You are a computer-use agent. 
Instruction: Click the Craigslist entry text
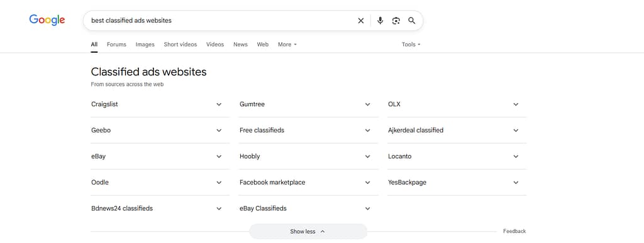pyautogui.click(x=104, y=104)
